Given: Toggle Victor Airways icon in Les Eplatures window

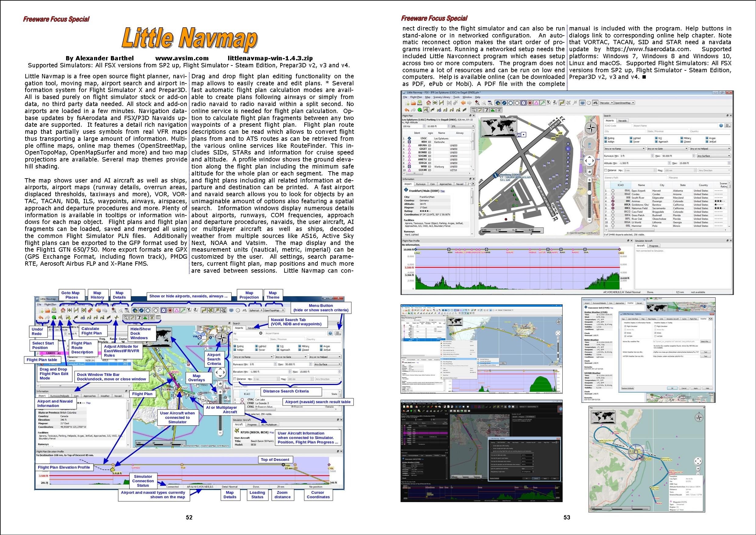Looking at the screenshot, I should tap(549, 103).
